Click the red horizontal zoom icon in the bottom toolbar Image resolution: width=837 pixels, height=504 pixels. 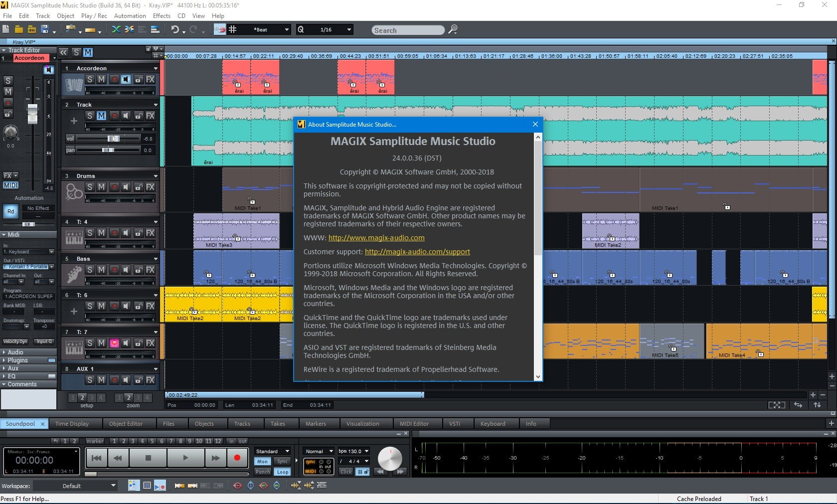[x=238, y=485]
